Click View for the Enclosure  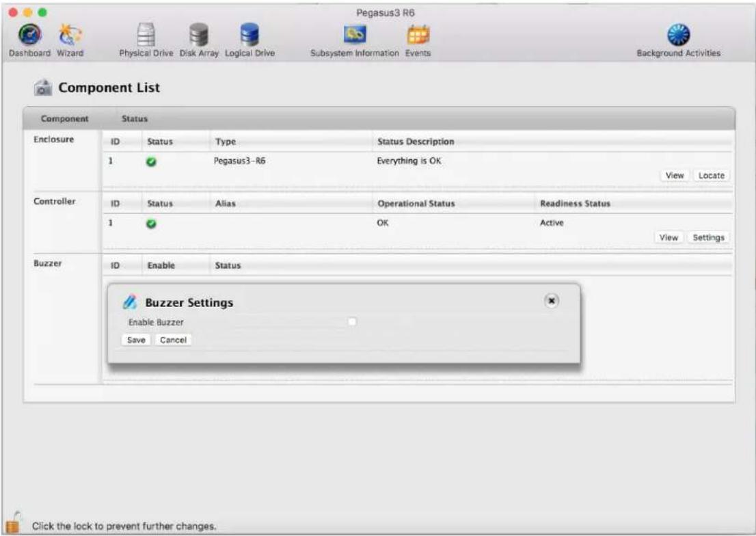675,176
